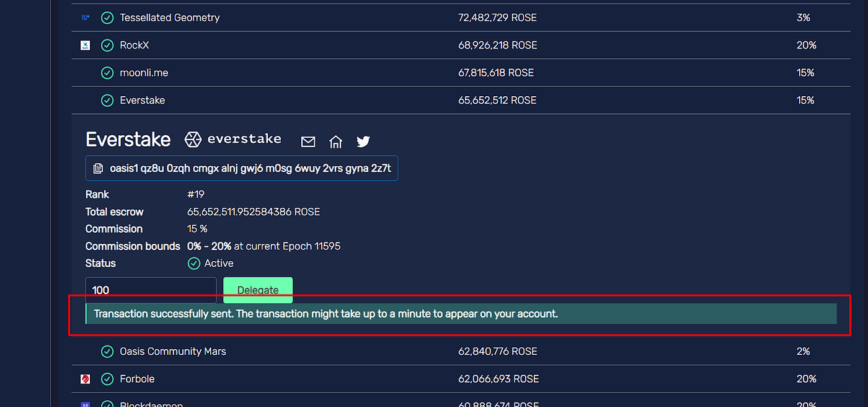Screen dimensions: 868x407
Task: Click the RockX logo icon
Action: click(86, 45)
